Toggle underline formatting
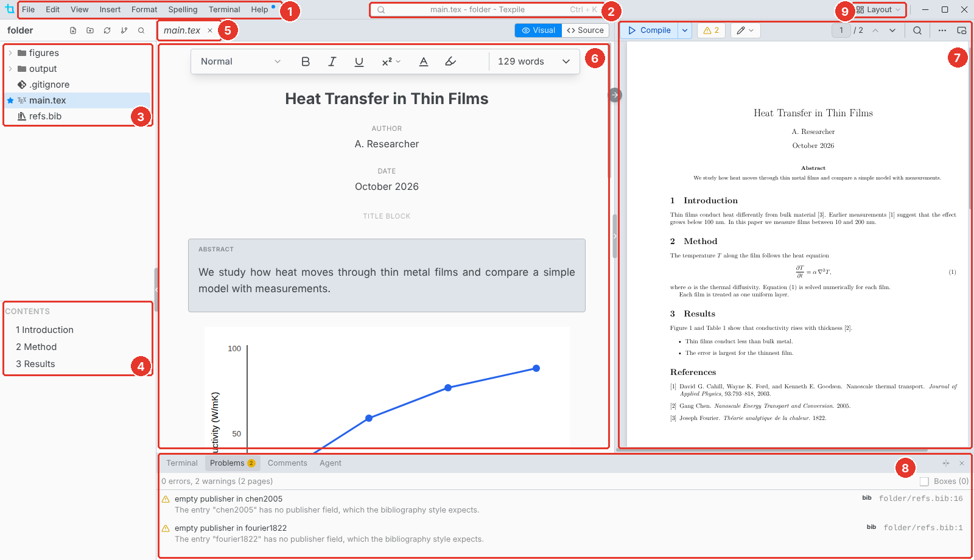The width and height of the screenshot is (974, 560). [359, 61]
